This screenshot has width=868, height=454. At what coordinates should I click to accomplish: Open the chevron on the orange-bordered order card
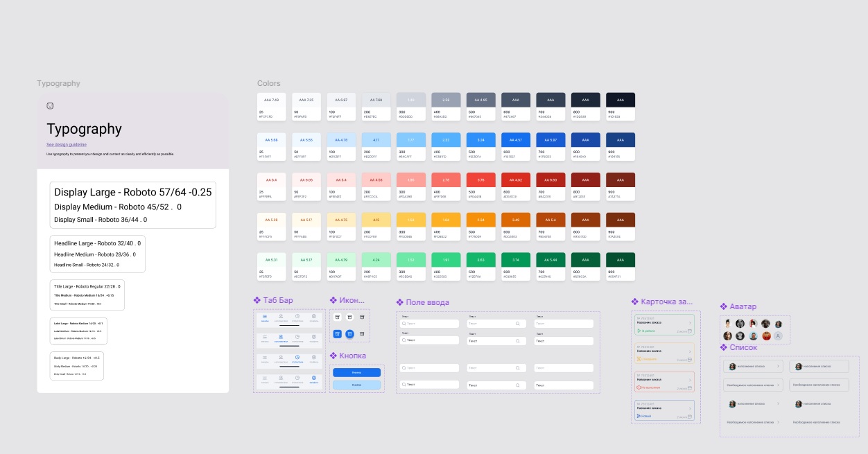pyautogui.click(x=690, y=351)
